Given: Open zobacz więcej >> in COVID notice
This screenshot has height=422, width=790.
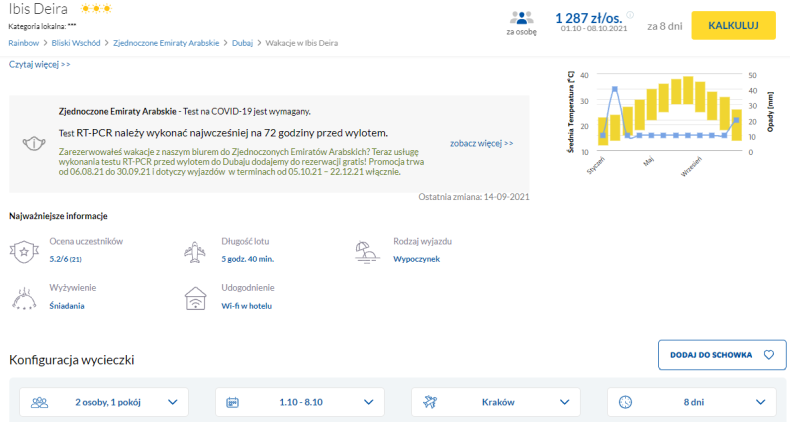Looking at the screenshot, I should tap(481, 143).
